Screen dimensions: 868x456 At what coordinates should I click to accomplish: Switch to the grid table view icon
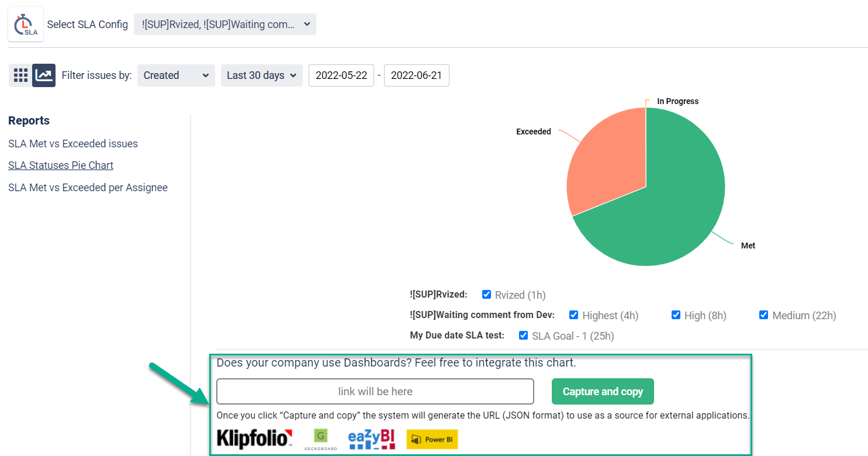(x=20, y=75)
